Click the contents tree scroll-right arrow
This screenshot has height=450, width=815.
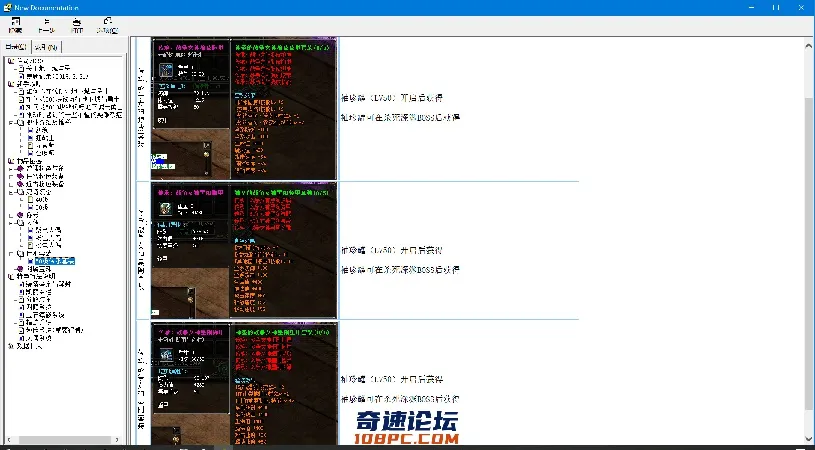117,440
